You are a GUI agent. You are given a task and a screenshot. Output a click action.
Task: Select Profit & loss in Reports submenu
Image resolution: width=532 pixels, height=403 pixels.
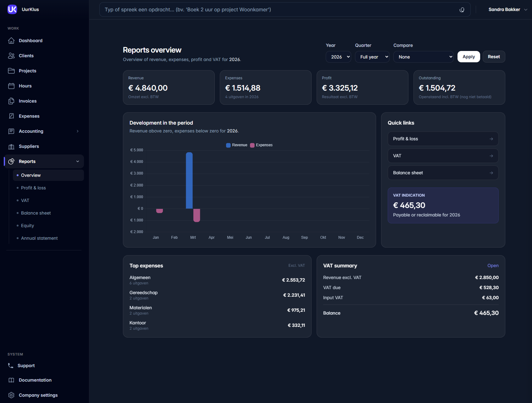(x=48, y=188)
